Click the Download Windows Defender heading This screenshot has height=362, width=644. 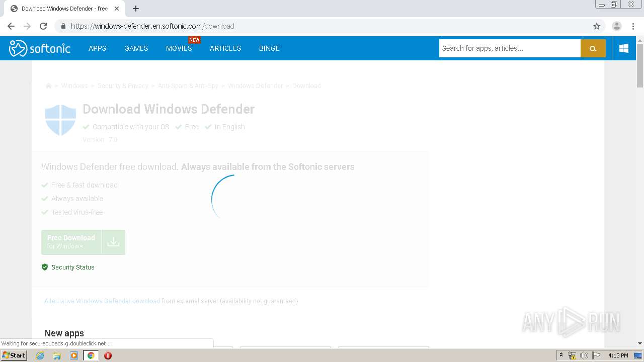pyautogui.click(x=169, y=109)
